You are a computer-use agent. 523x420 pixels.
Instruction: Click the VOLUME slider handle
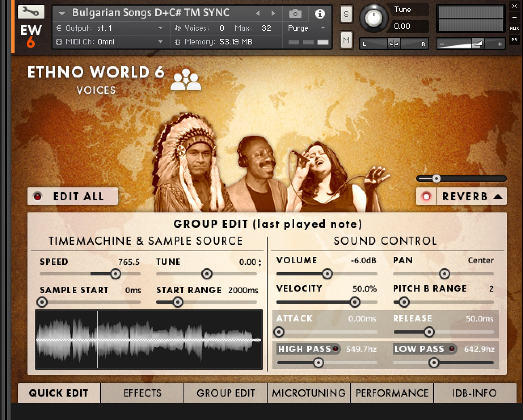point(327,274)
